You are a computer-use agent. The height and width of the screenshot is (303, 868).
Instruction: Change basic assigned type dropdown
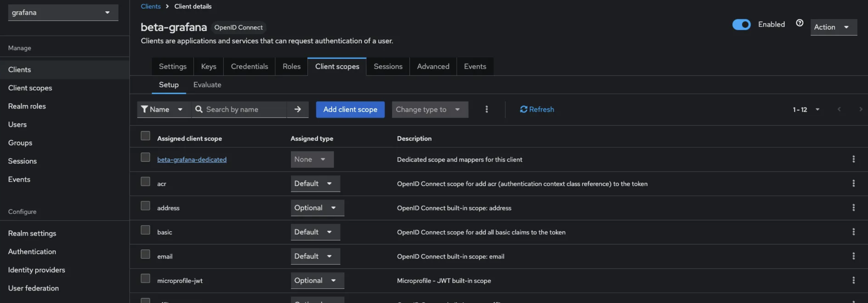pyautogui.click(x=315, y=232)
